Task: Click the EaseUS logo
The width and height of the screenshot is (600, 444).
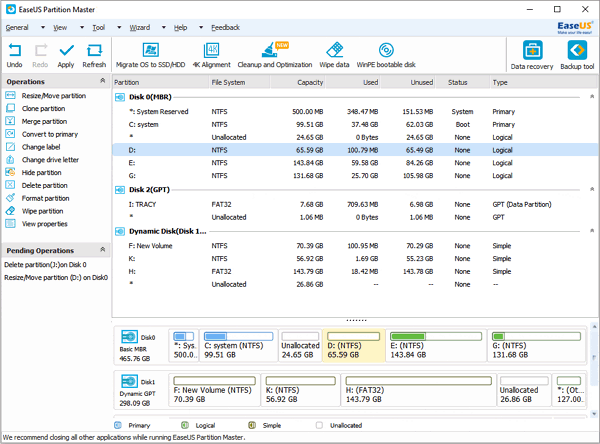Action: point(575,27)
